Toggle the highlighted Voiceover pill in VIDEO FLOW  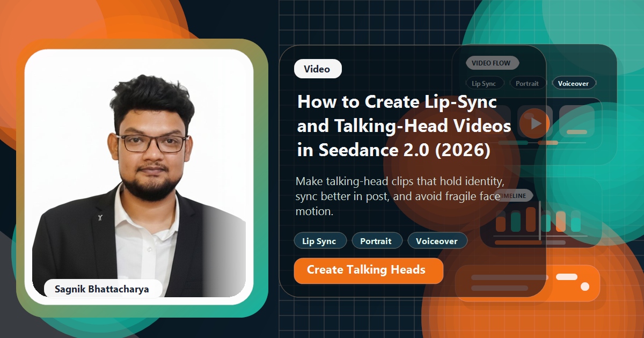click(x=574, y=83)
